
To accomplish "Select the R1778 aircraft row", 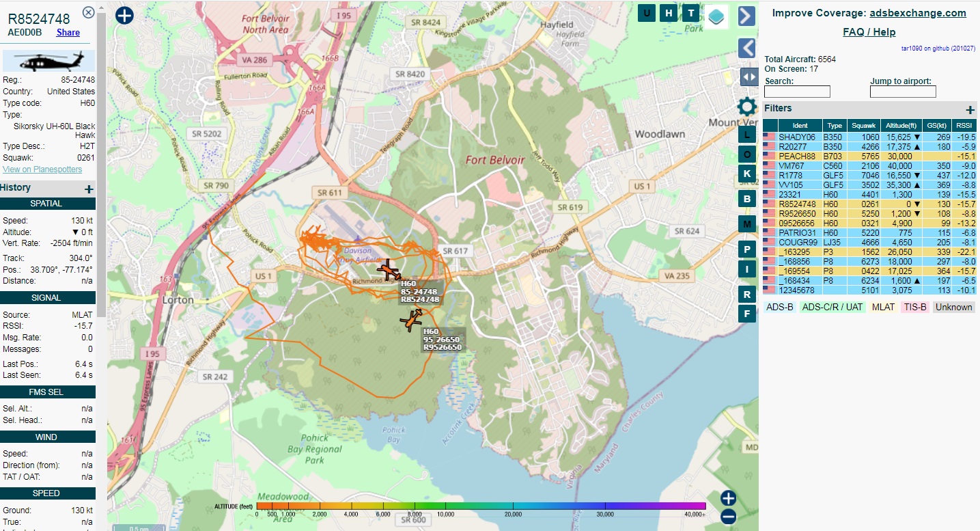I will [x=869, y=176].
